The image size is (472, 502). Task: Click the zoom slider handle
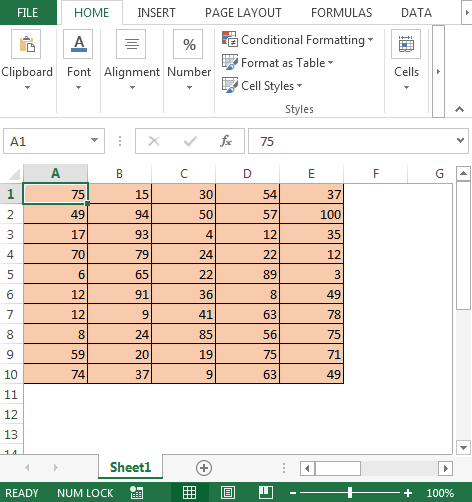click(350, 493)
